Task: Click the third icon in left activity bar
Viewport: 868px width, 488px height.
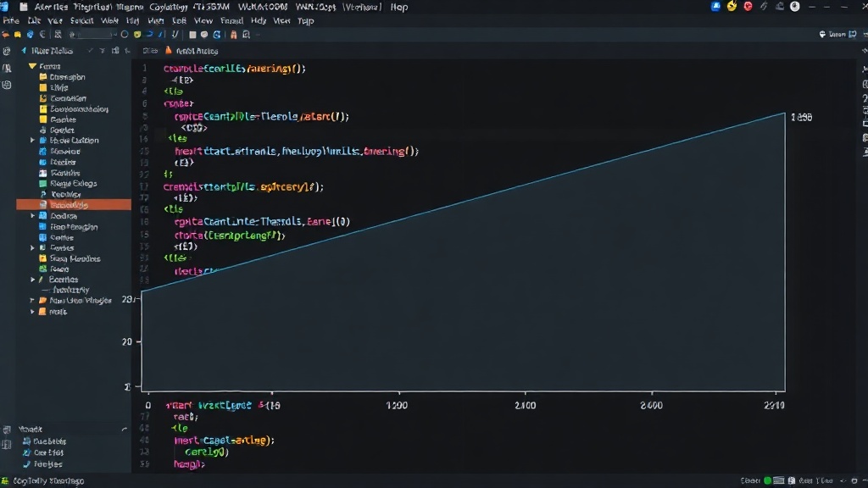Action: pyautogui.click(x=7, y=86)
